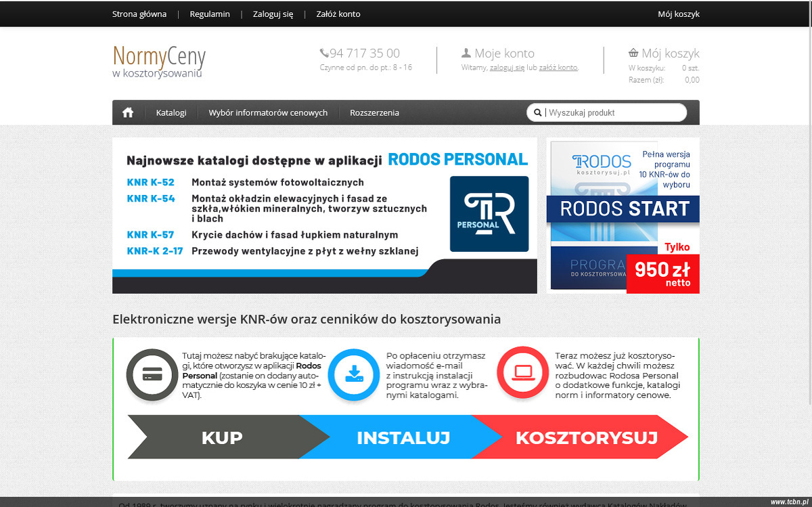Go to home via the house icon
Image resolution: width=812 pixels, height=507 pixels.
128,112
